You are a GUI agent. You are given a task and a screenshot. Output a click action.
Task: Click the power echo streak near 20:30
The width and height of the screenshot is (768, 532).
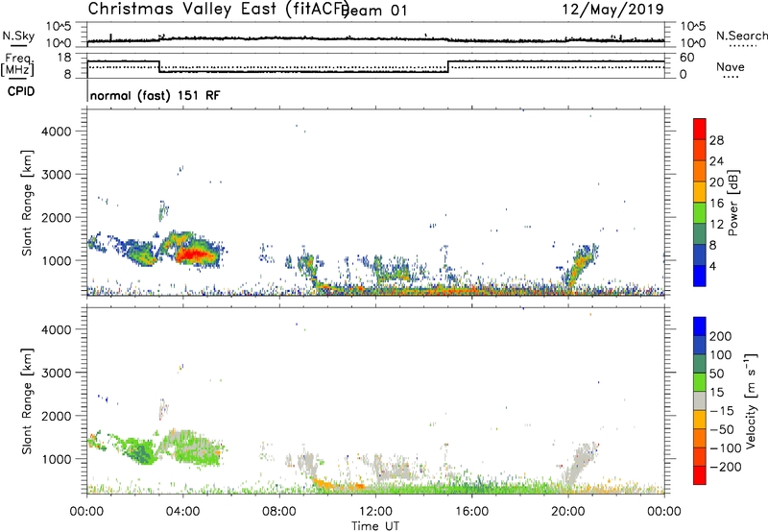tap(582, 263)
